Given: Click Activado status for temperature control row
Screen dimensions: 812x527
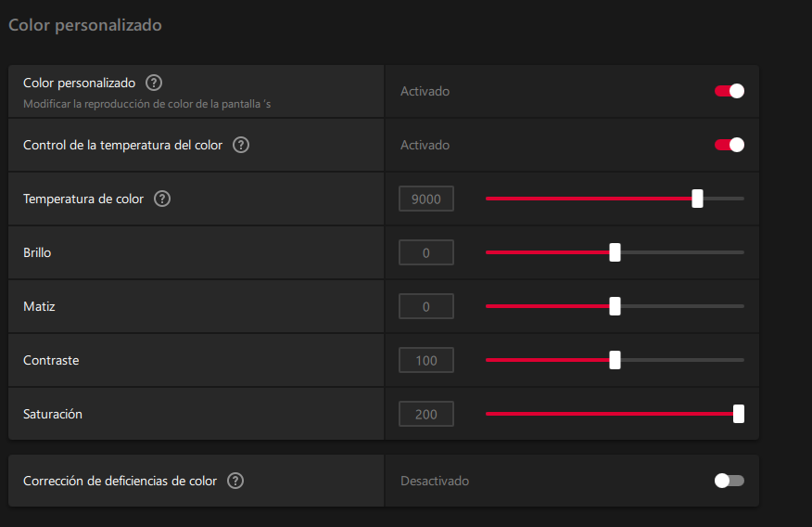Looking at the screenshot, I should [425, 145].
